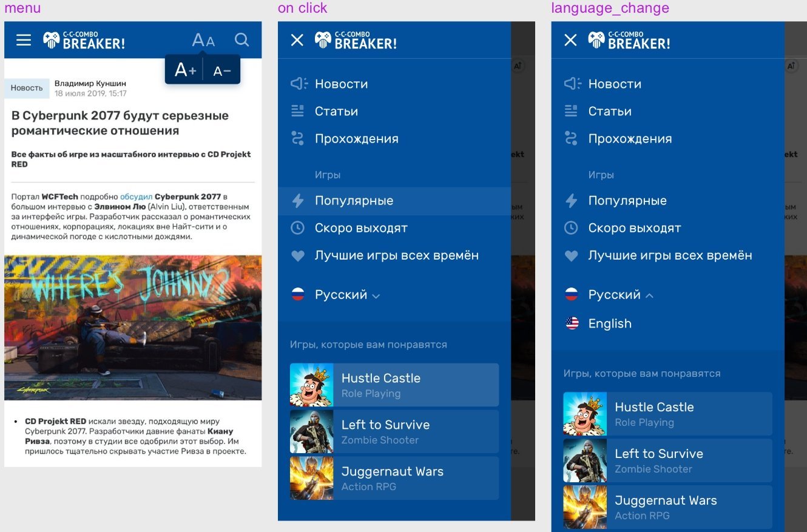
Task: Click the Игры section header in the on click panel
Action: [328, 175]
